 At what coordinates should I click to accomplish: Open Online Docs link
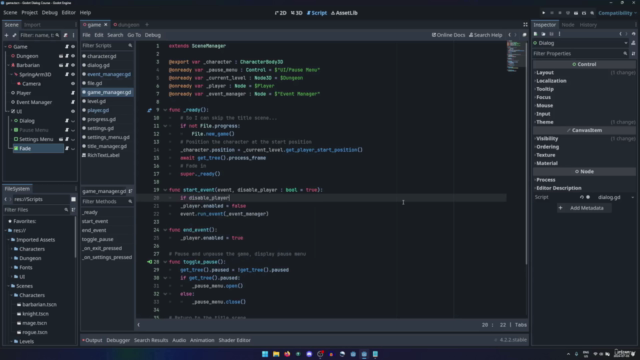[448, 35]
